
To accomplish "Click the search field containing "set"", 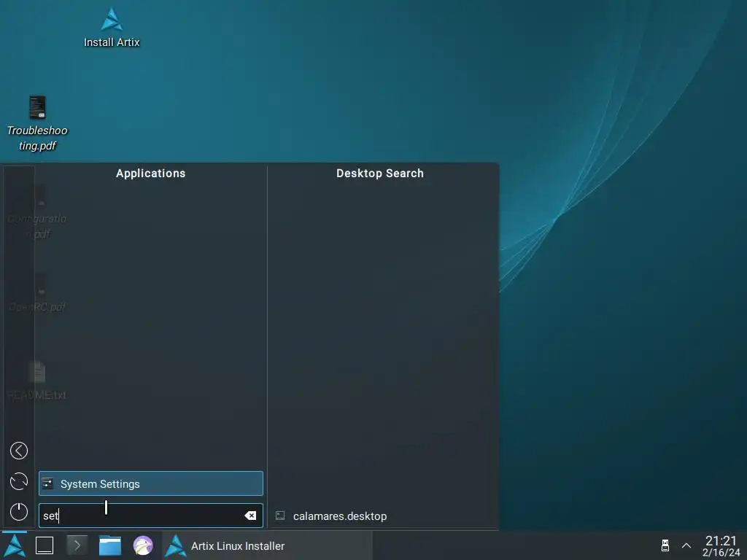I will [150, 516].
